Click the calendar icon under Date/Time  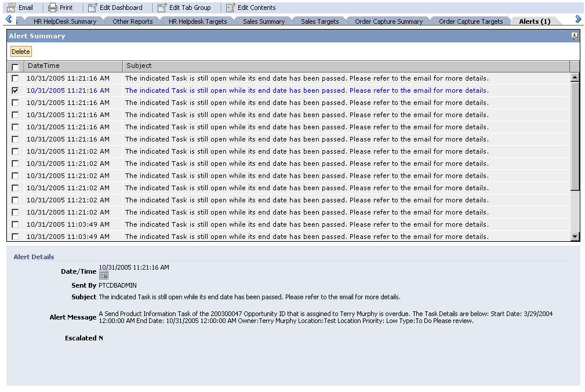tap(103, 275)
